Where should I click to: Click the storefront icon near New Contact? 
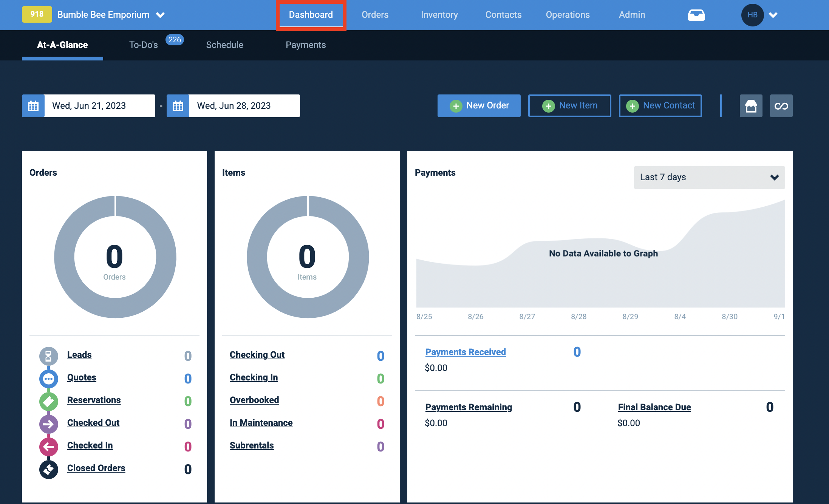click(751, 106)
